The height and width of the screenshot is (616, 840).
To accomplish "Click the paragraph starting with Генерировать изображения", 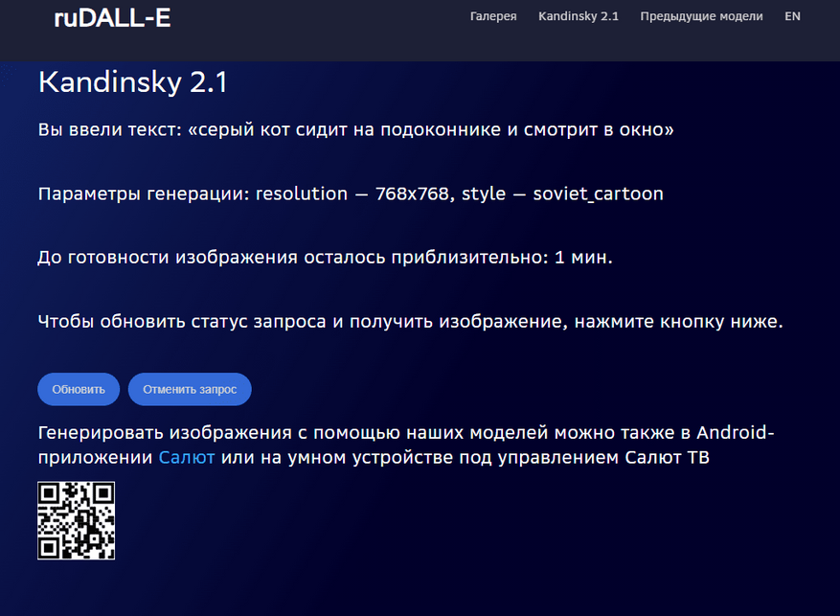I will [406, 445].
